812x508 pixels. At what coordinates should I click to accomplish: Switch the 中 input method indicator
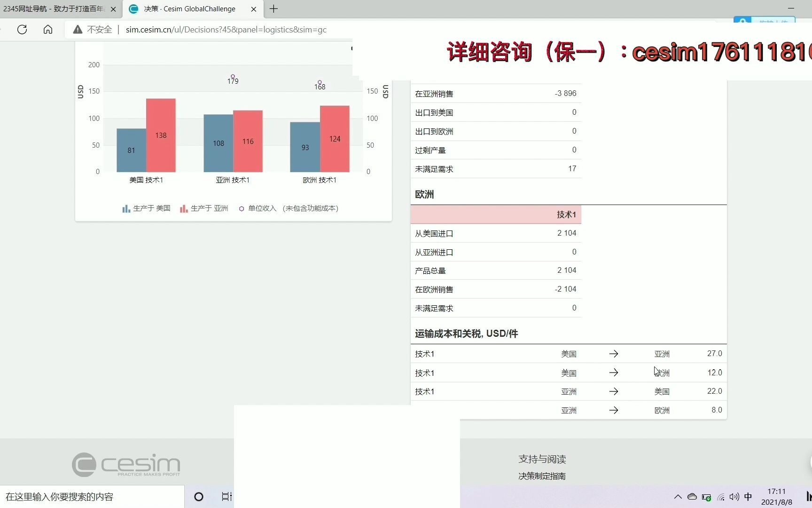pyautogui.click(x=748, y=497)
